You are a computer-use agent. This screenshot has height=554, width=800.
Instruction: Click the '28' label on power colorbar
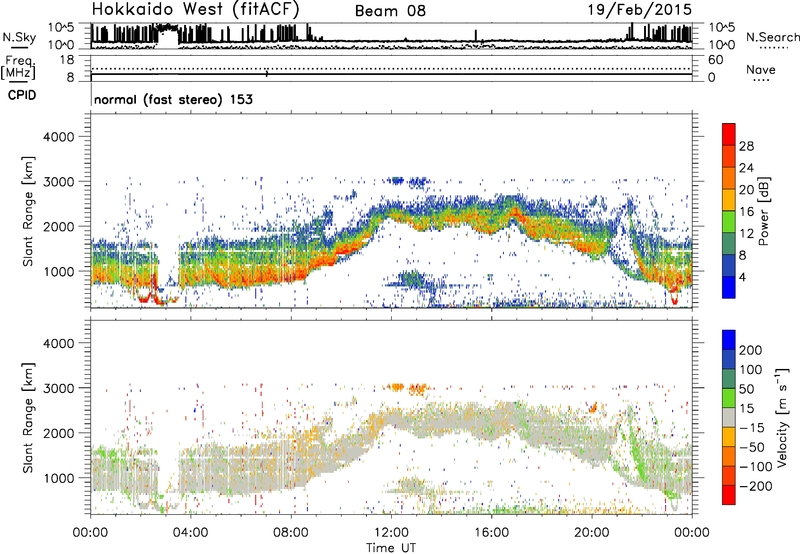(746, 146)
